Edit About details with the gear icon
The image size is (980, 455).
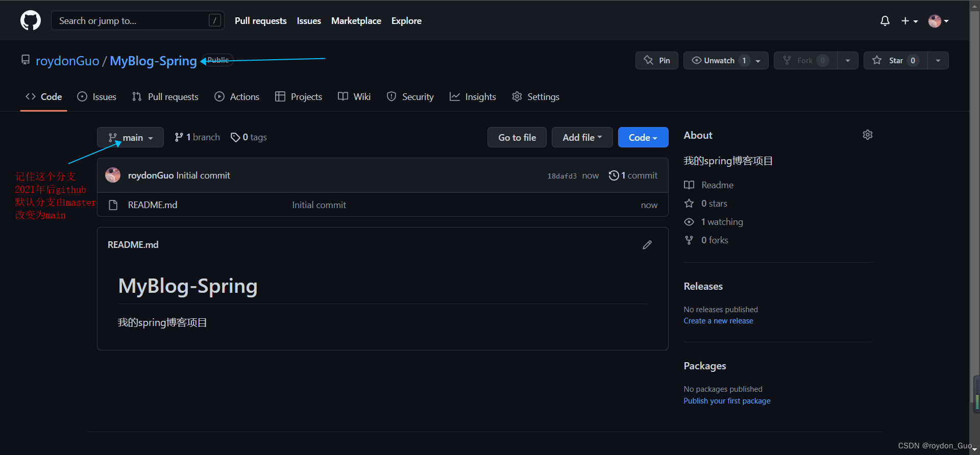click(x=868, y=135)
